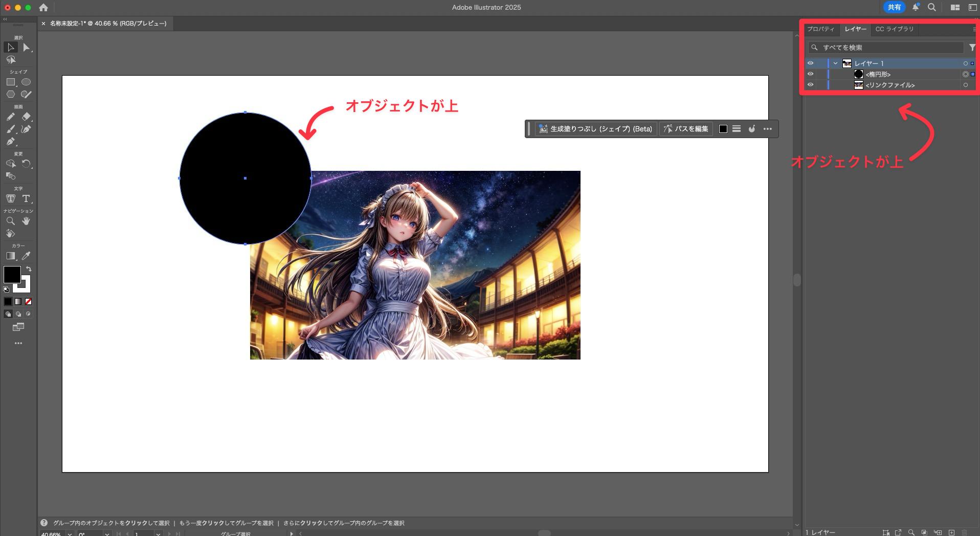Expand more options in contextual task bar
Image resolution: width=980 pixels, height=536 pixels.
768,129
